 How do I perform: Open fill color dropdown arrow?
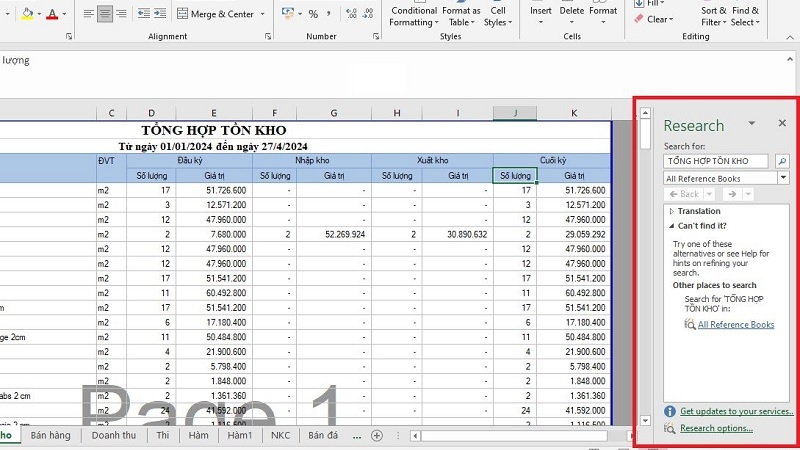pos(39,14)
